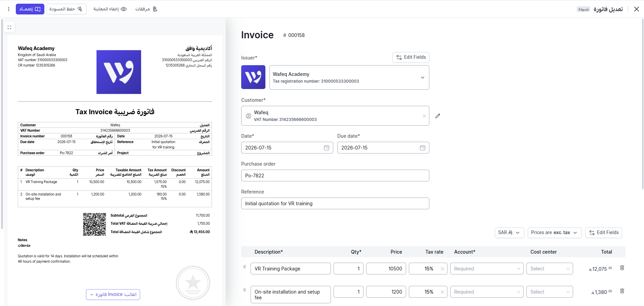
Task: Open Account dropdown for On-site installation row
Action: [x=487, y=292]
